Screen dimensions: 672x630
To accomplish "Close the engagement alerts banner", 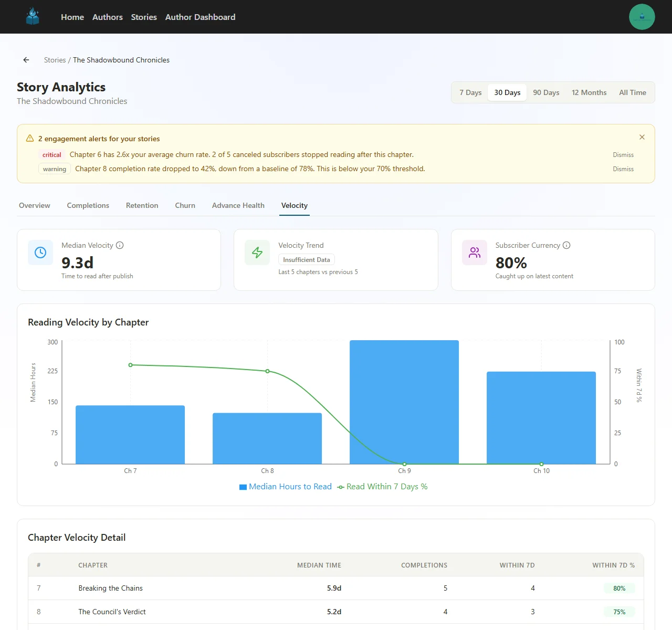I will (x=642, y=137).
